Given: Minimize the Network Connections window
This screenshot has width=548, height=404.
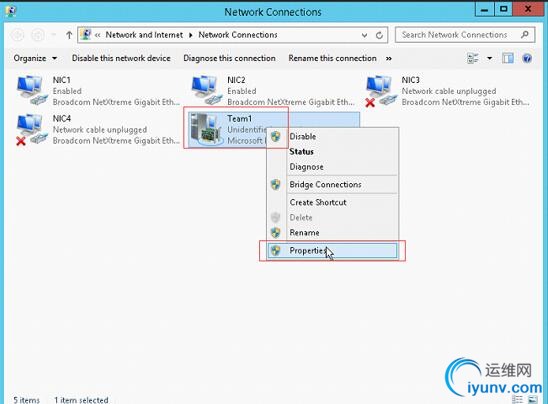Looking at the screenshot, I should coord(484,10).
